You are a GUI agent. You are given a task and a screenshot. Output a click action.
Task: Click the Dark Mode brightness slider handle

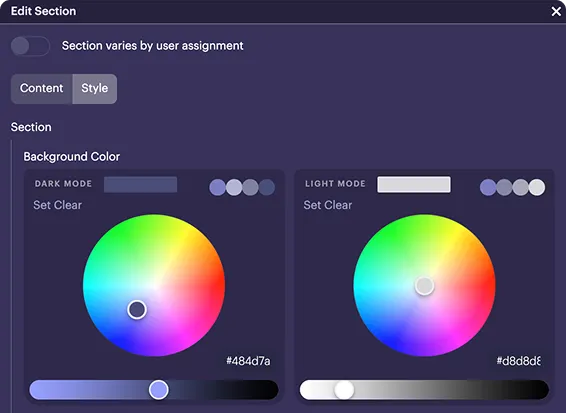[x=158, y=390]
